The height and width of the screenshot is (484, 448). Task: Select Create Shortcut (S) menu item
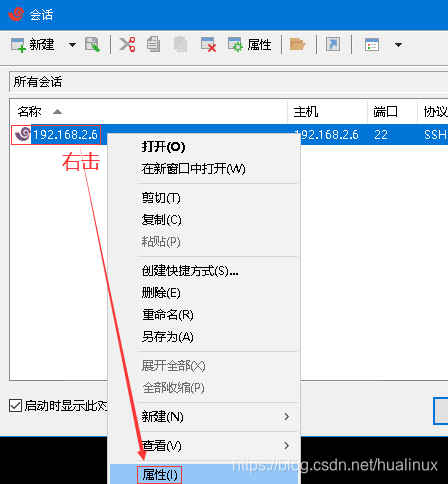pyautogui.click(x=204, y=271)
